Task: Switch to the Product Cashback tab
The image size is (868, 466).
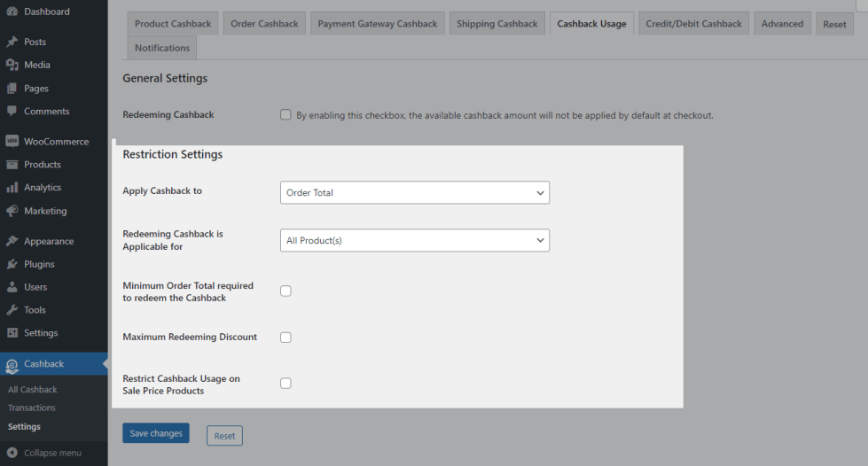Action: pyautogui.click(x=173, y=24)
